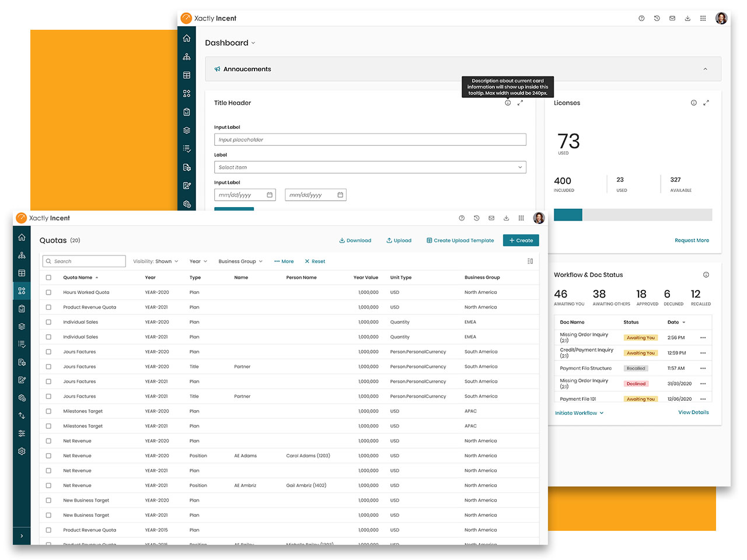
Task: Click the Create button on the Quotas page
Action: click(x=521, y=240)
